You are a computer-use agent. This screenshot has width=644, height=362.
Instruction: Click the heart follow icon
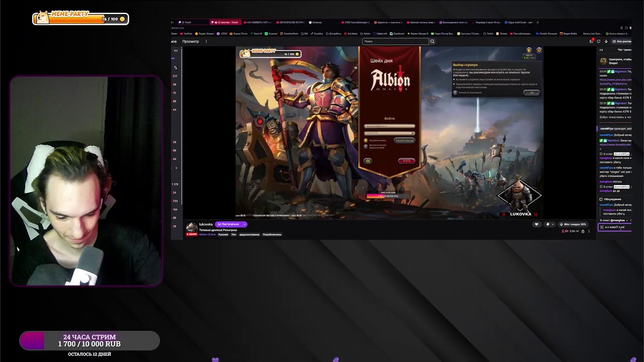click(536, 224)
